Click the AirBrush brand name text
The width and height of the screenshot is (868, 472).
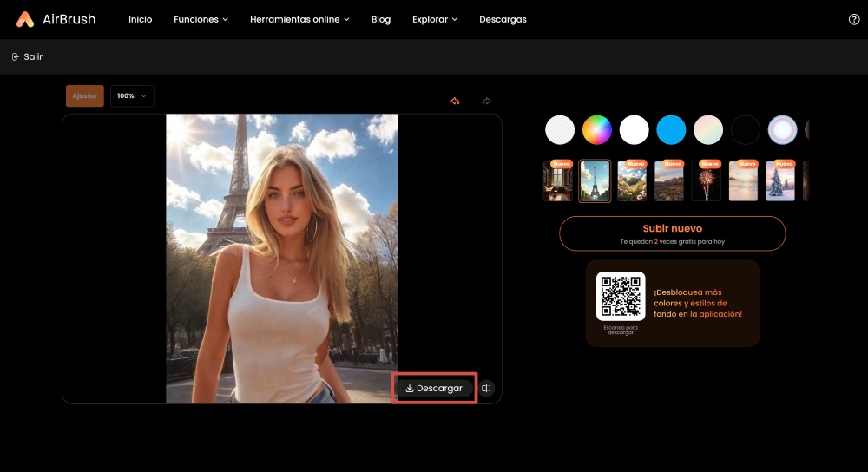pos(69,19)
